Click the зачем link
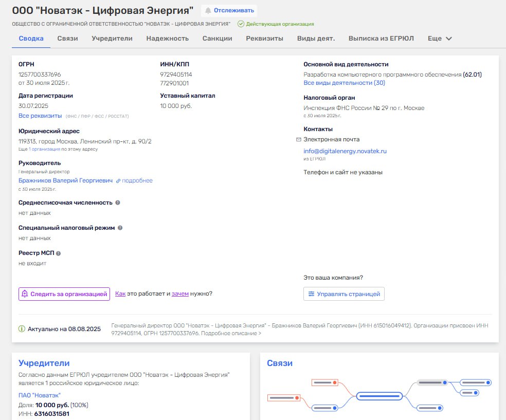Screen dimensions: 506x420 [180, 294]
